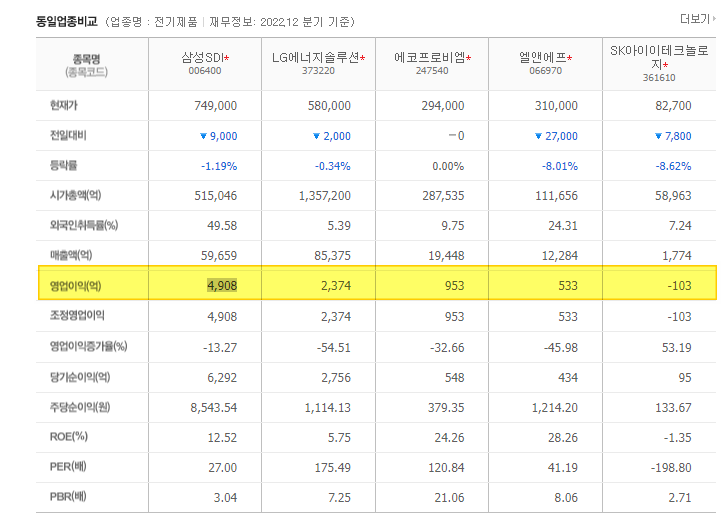Click the 49.58 foreign ownership cell
Viewport: 728px width, 519px height.
click(x=222, y=226)
